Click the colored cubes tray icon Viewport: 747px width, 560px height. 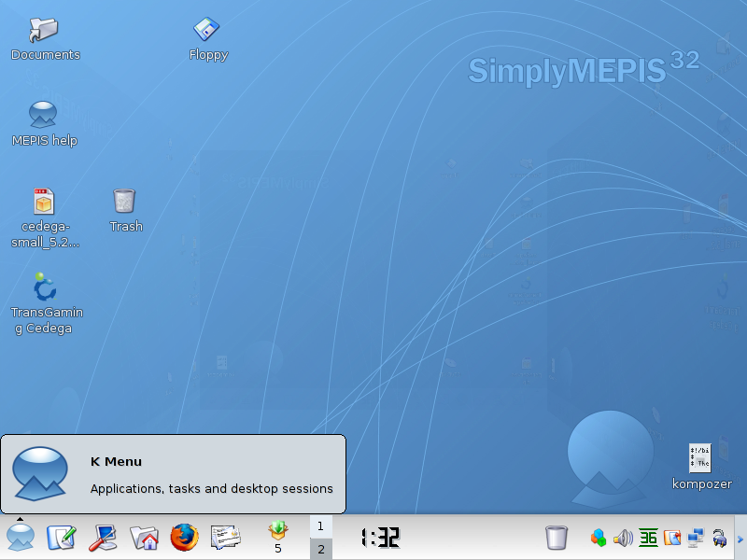pyautogui.click(x=599, y=538)
